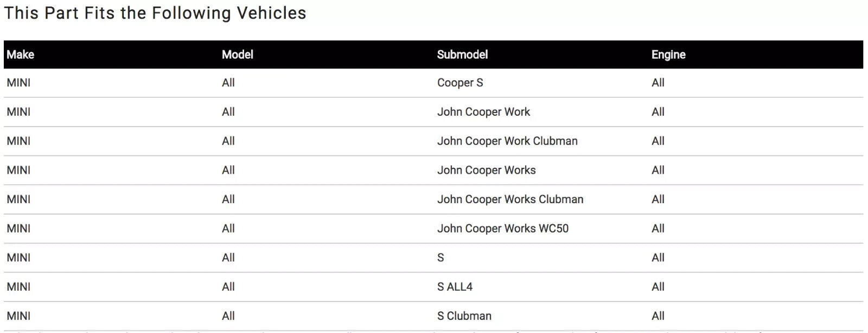This screenshot has width=868, height=333.
Task: Select the John Cooper Work submodel
Action: coord(483,112)
